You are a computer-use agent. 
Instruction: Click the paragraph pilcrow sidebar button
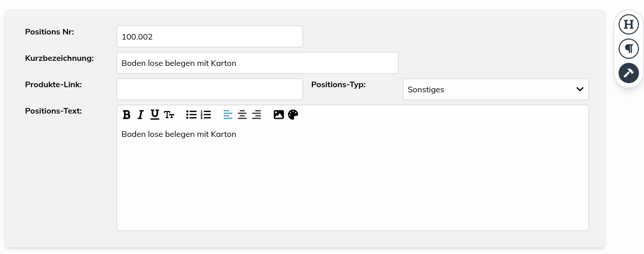point(629,49)
